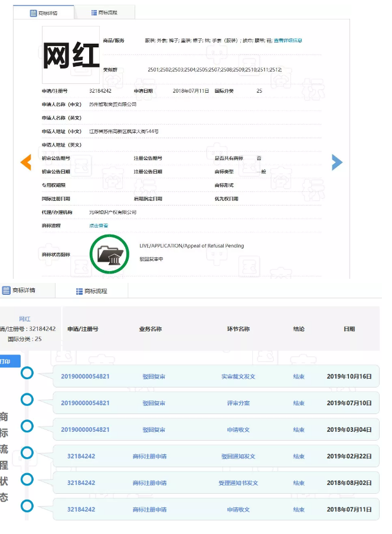Click the application date 2018年07月11日 in details

(191, 91)
